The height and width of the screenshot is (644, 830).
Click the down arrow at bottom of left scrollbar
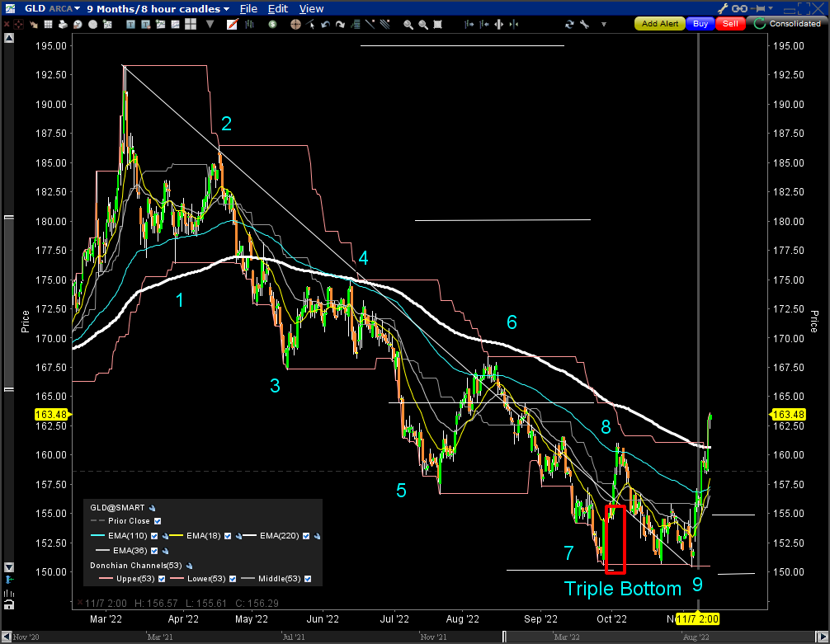pos(8,567)
